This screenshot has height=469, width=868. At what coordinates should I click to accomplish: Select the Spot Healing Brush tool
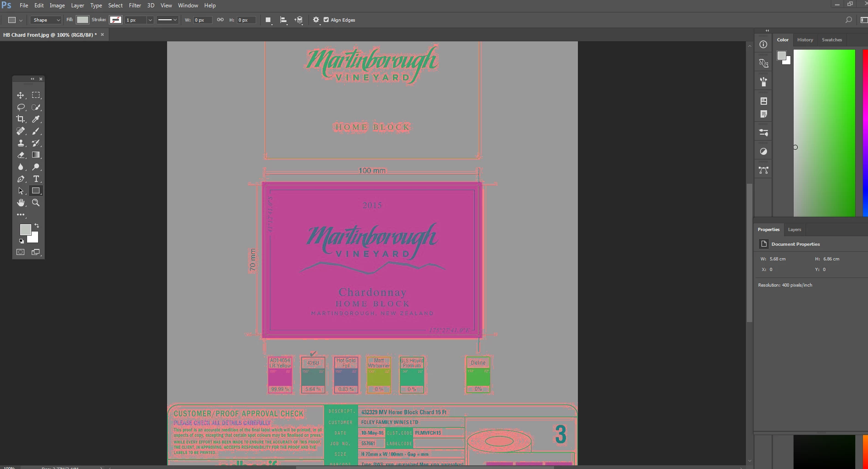pos(21,131)
